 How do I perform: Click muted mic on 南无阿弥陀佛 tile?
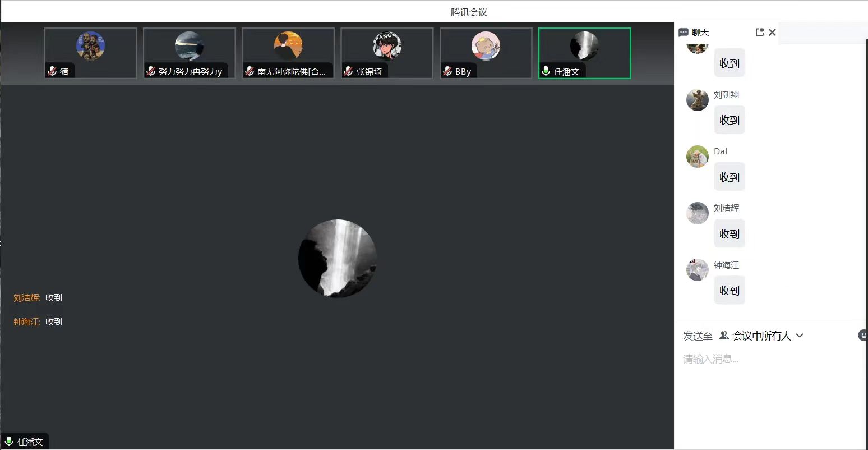coord(250,71)
